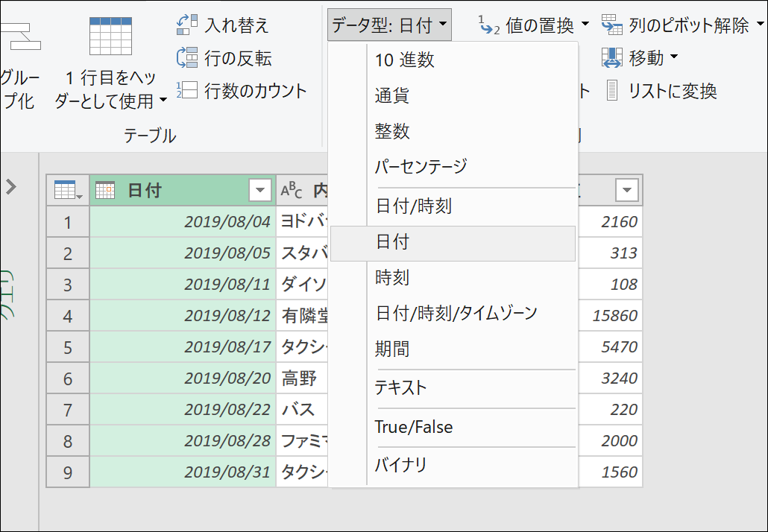
Task: Click the 入れ替え button label
Action: pos(236,25)
